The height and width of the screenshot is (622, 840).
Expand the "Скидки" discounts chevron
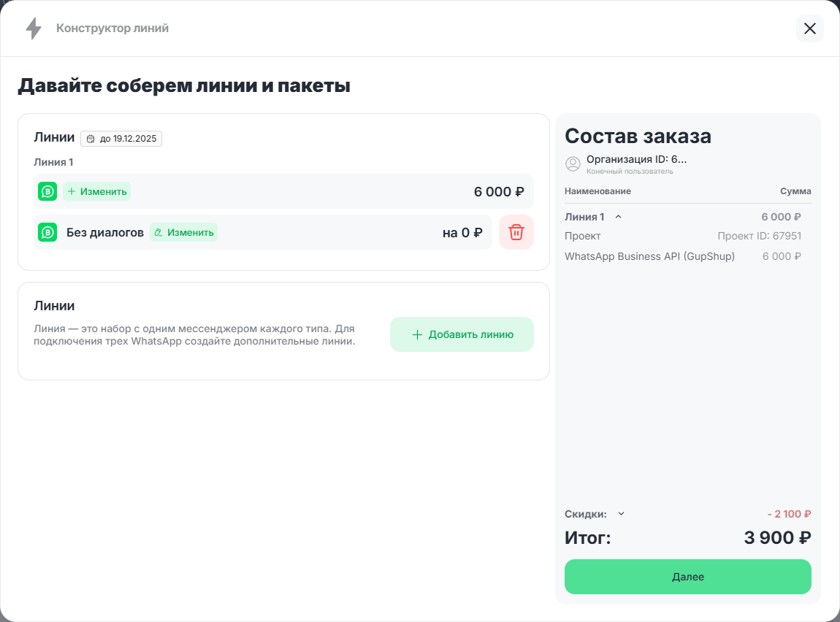(622, 513)
